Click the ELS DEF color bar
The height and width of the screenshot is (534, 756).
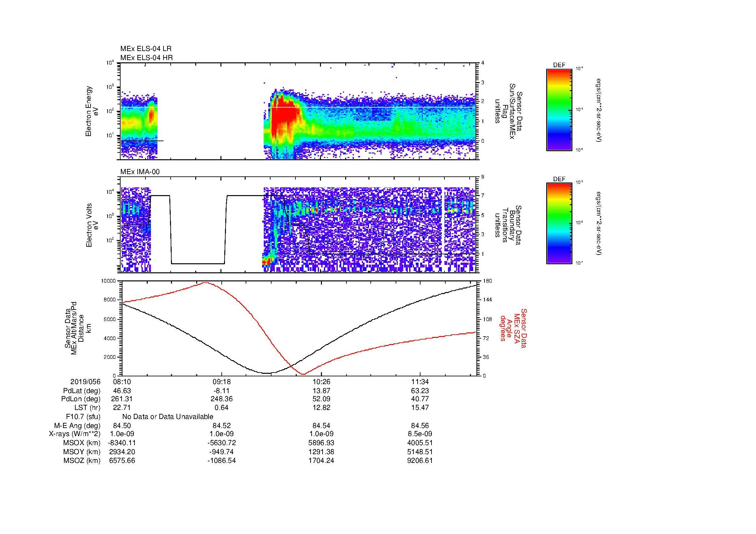point(559,109)
